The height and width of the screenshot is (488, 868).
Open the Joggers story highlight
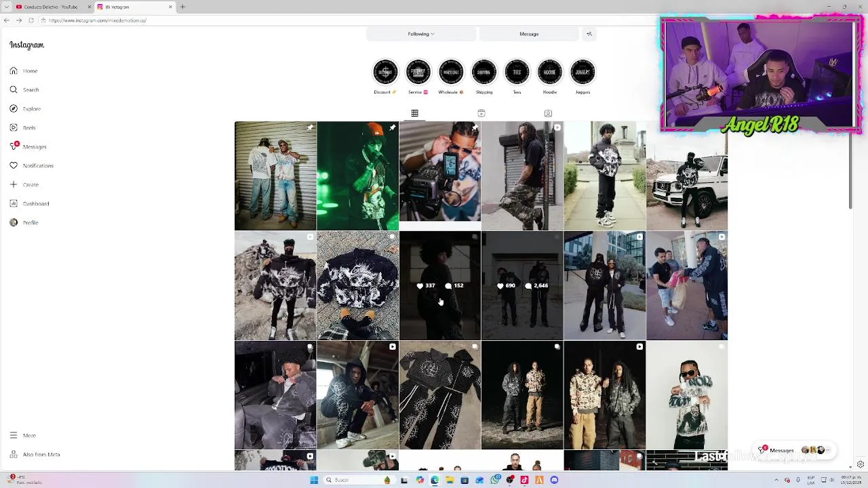(x=583, y=72)
